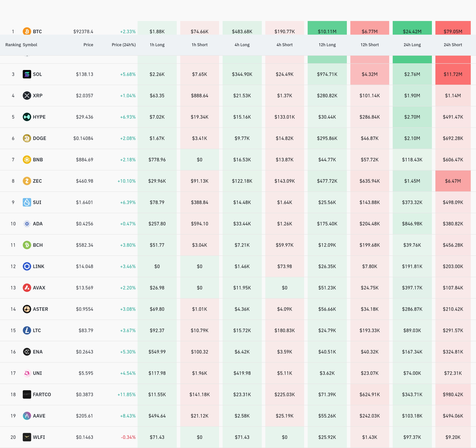Screen dimensions: 476x448
Task: Click SOL 24h Short $11.72M cell
Action: pos(453,74)
